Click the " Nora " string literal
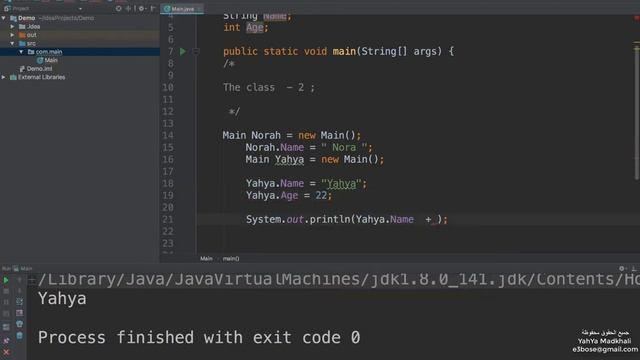This screenshot has height=360, width=640. (x=344, y=147)
